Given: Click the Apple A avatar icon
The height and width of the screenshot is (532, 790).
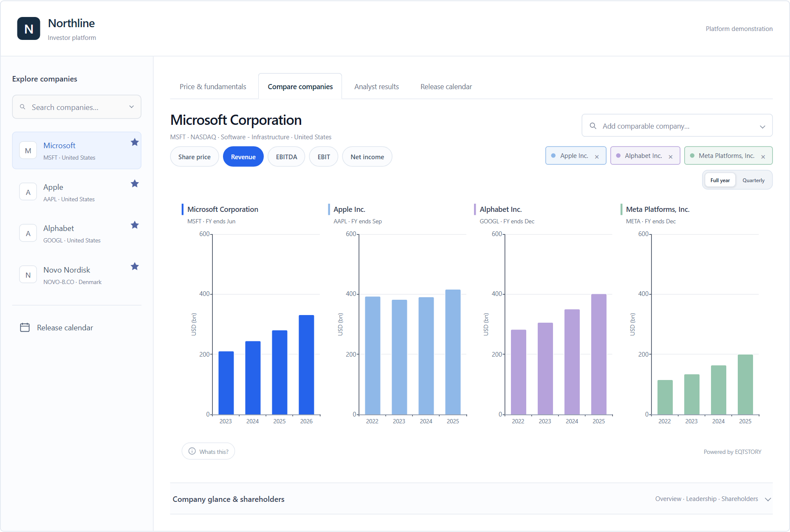Looking at the screenshot, I should click(28, 192).
